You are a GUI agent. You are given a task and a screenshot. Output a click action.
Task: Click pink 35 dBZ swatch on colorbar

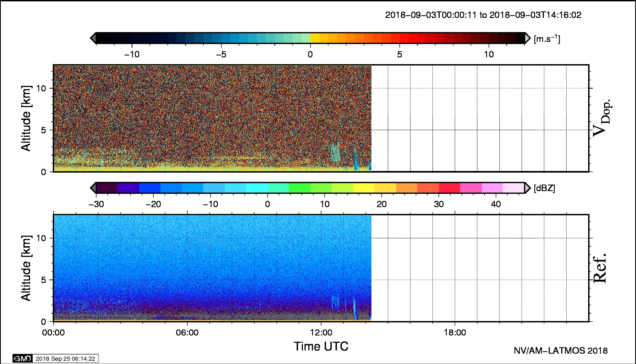click(471, 188)
